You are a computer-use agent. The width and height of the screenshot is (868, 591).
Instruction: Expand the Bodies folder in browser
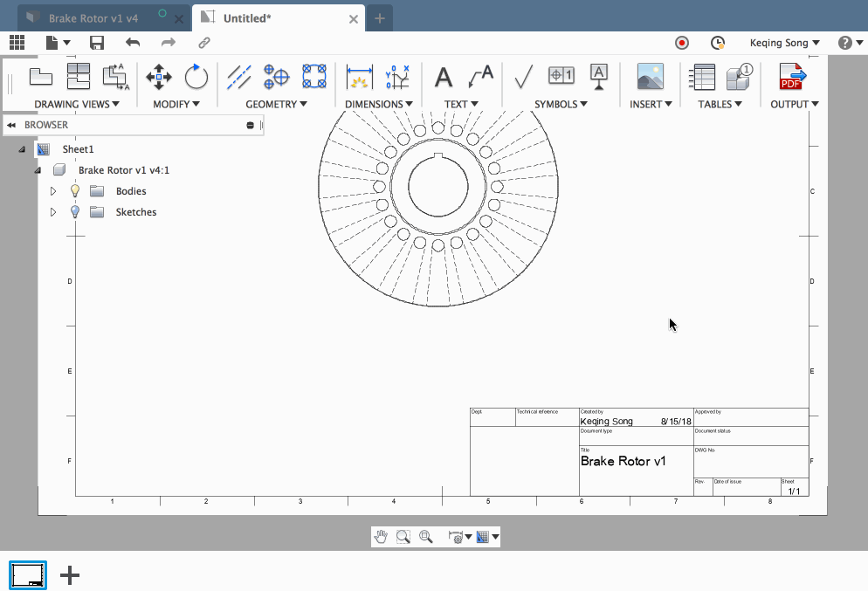click(53, 191)
